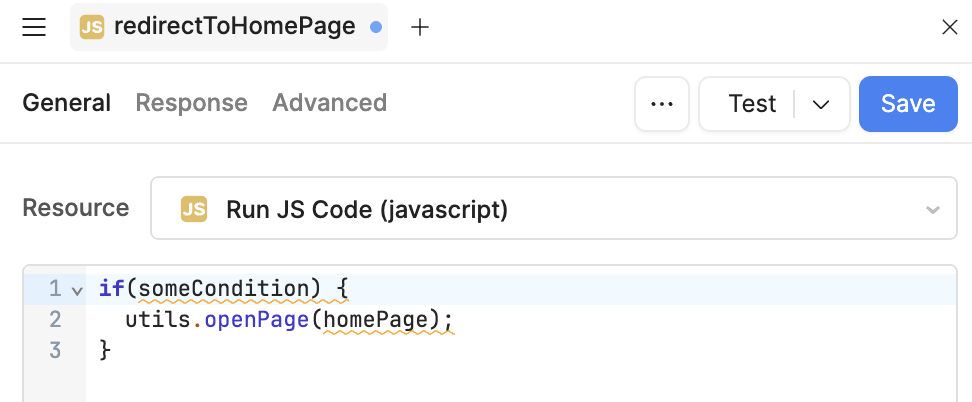Place cursor on someCondition in code
The width and height of the screenshot is (972, 402).
coord(229,289)
